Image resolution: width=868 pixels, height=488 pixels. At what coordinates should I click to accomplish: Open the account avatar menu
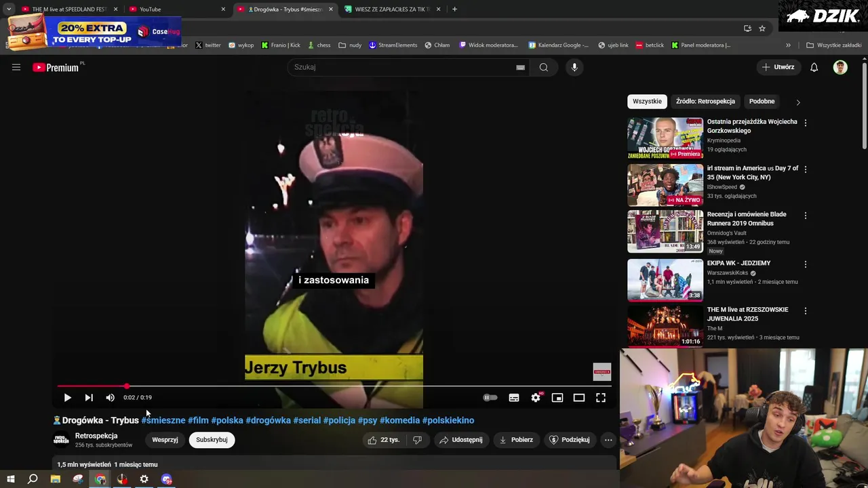(840, 67)
